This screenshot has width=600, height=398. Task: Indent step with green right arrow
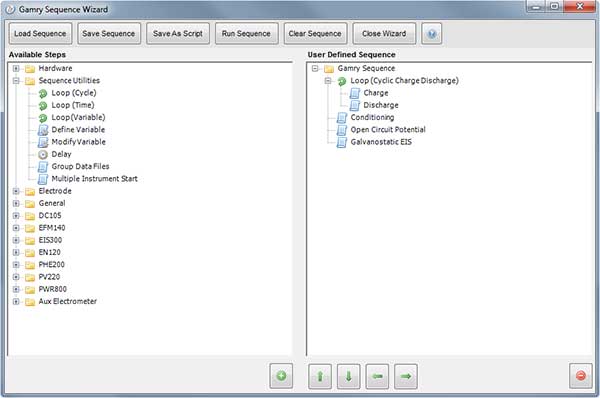[406, 377]
